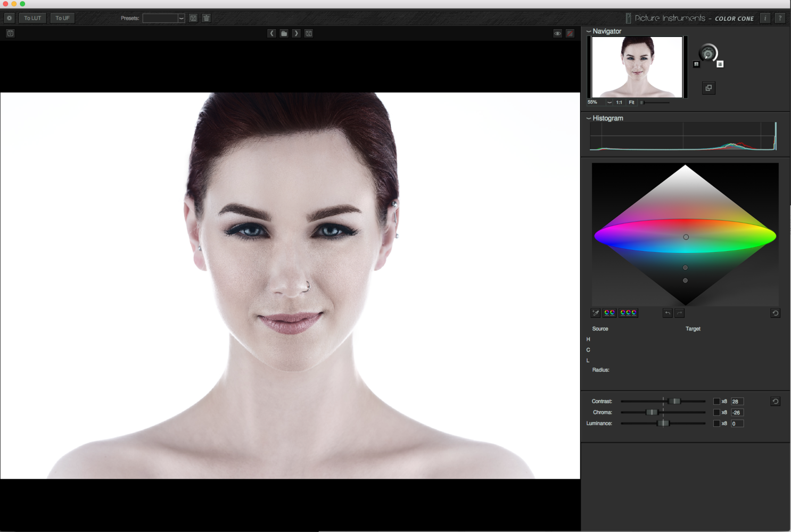791x532 pixels.
Task: Click the two color wheels icon
Action: click(609, 313)
